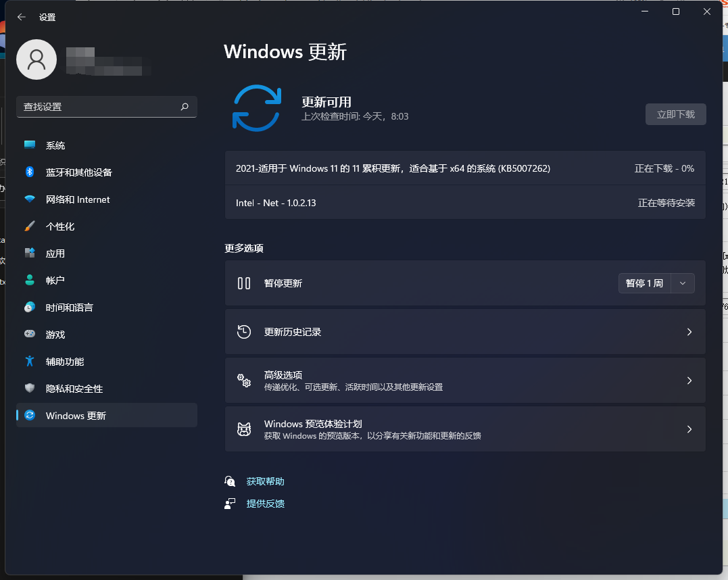Click the 帐户 person icon

click(x=30, y=280)
